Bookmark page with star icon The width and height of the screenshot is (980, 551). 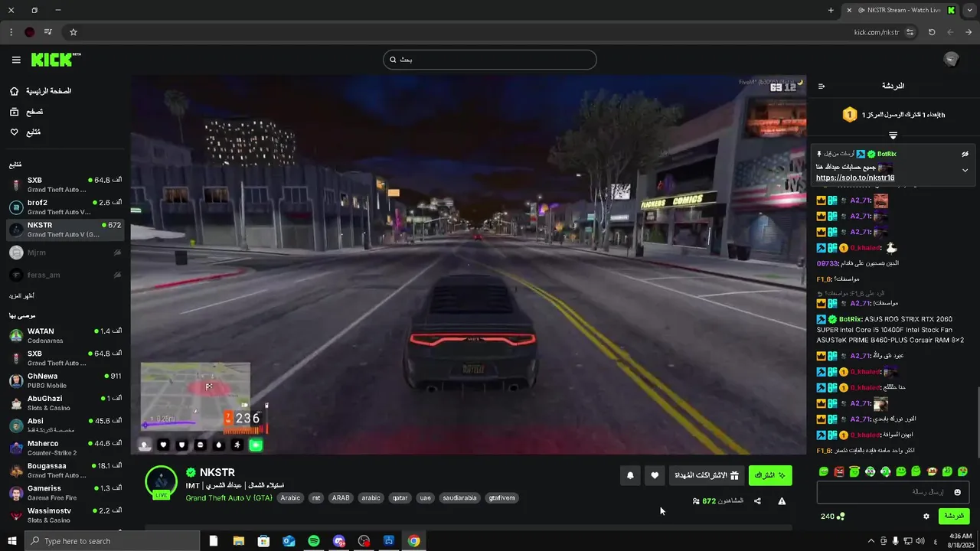tap(73, 32)
